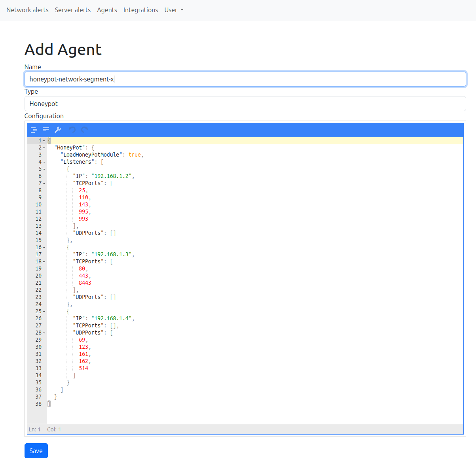The height and width of the screenshot is (465, 476).
Task: Collapse the fold arrow on line 5
Action: point(44,169)
